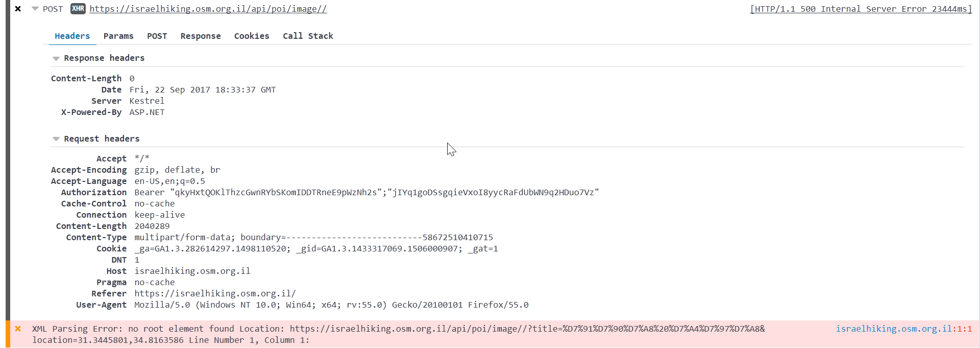Screen dimensions: 980x348
Task: Click the User-Agent header name
Action: tap(102, 305)
